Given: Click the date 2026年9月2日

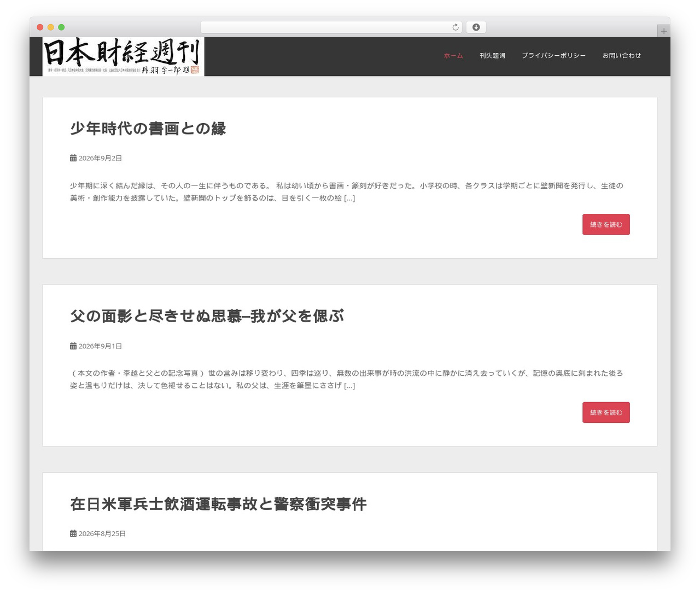Looking at the screenshot, I should click(x=100, y=158).
